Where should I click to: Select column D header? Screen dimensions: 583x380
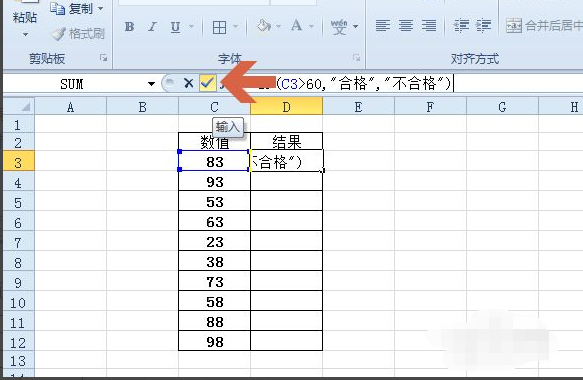pyautogui.click(x=287, y=107)
